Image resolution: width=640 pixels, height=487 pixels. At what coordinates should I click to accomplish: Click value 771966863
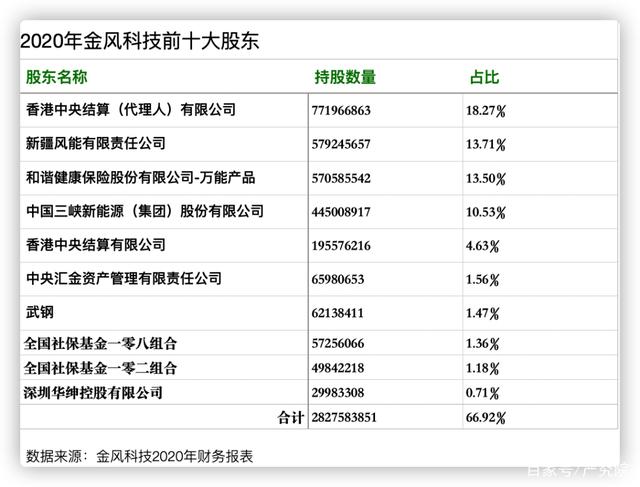pyautogui.click(x=341, y=111)
